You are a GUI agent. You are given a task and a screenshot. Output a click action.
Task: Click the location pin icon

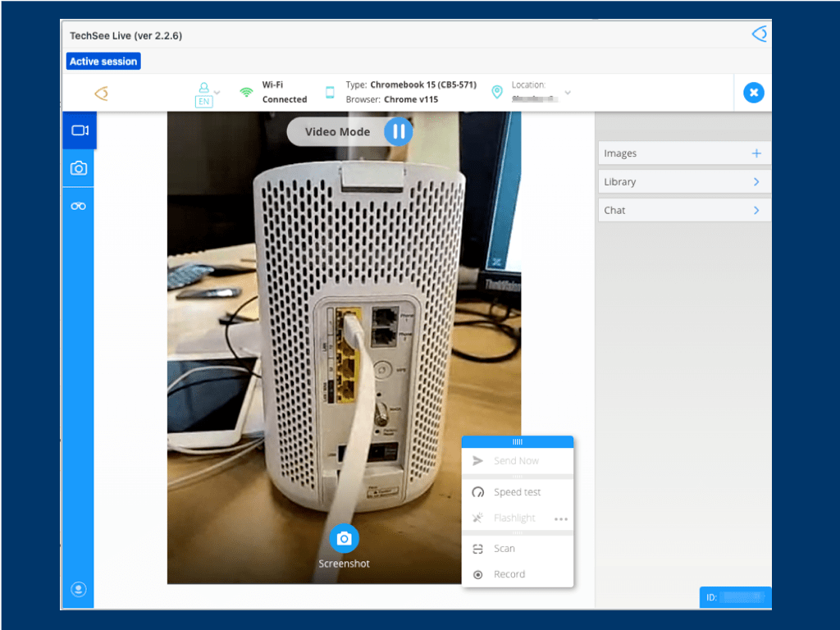pos(496,92)
